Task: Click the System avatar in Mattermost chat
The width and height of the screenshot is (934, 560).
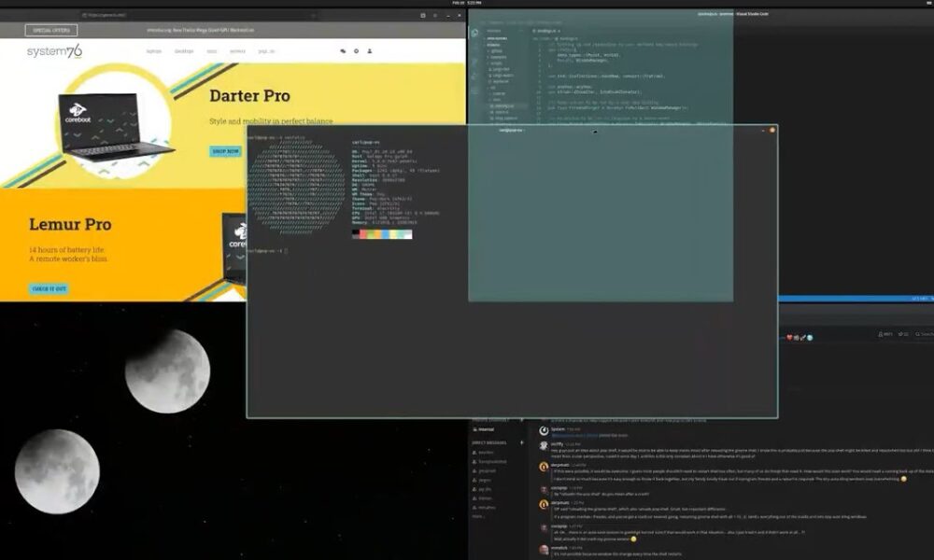Action: (544, 431)
